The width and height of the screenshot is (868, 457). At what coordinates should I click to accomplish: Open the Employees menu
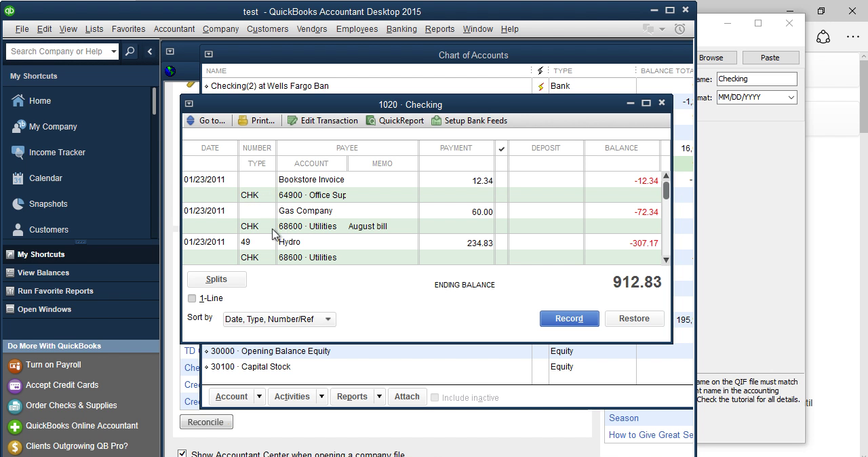(x=357, y=29)
